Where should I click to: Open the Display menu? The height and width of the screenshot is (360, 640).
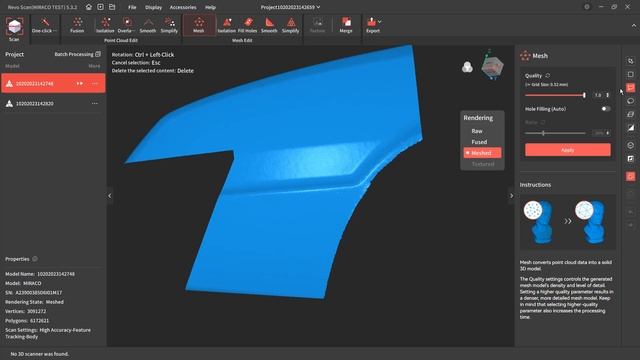[153, 7]
